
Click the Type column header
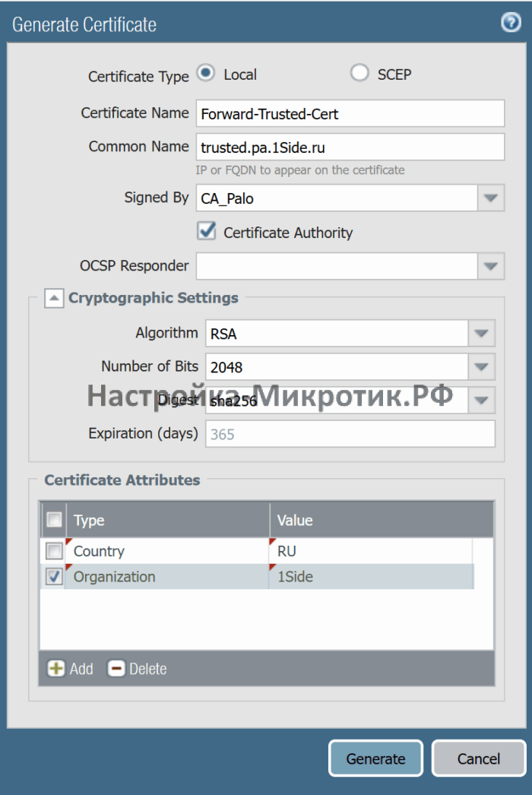168,520
